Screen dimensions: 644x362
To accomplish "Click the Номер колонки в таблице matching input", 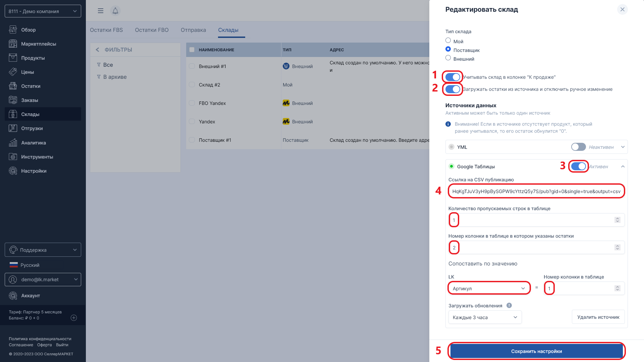I will (x=584, y=288).
